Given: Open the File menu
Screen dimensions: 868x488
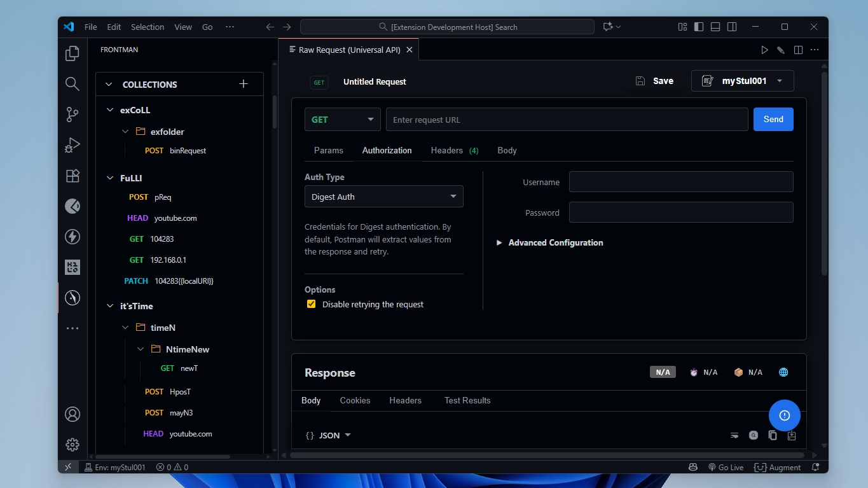Looking at the screenshot, I should pos(91,27).
